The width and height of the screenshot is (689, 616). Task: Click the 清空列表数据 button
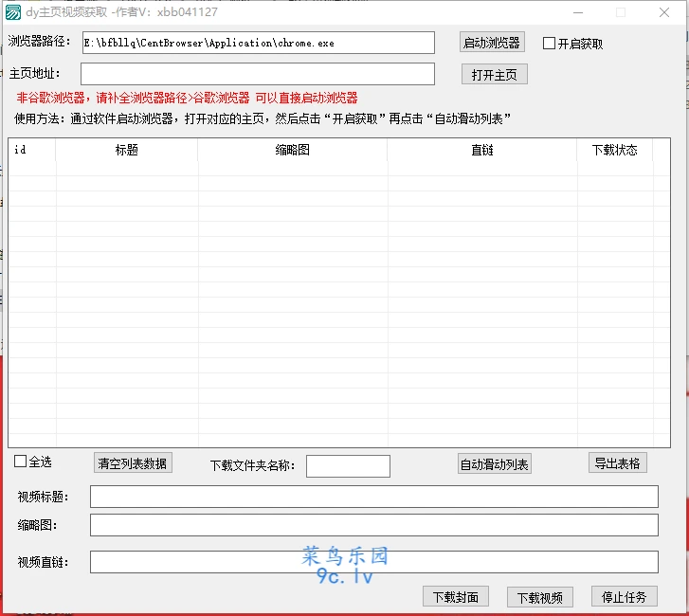[133, 463]
